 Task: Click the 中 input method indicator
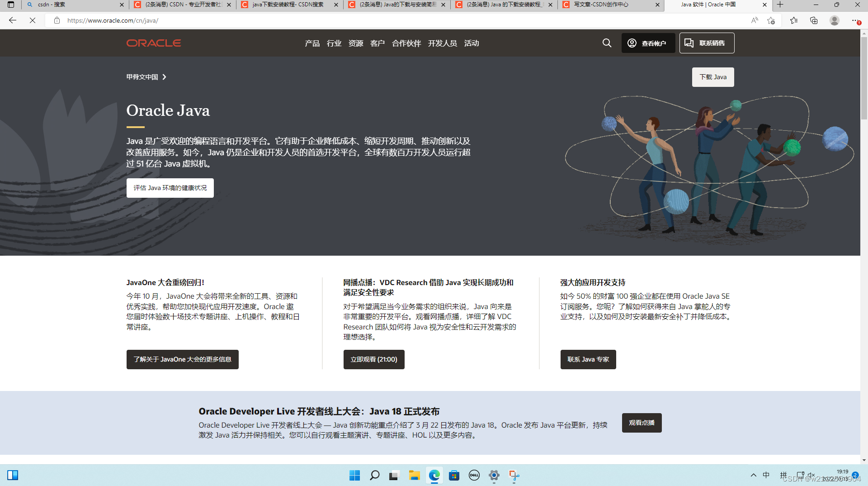766,475
